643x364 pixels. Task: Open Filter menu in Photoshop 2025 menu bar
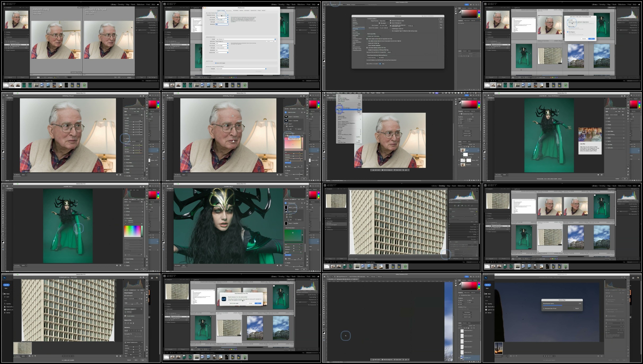point(364,93)
